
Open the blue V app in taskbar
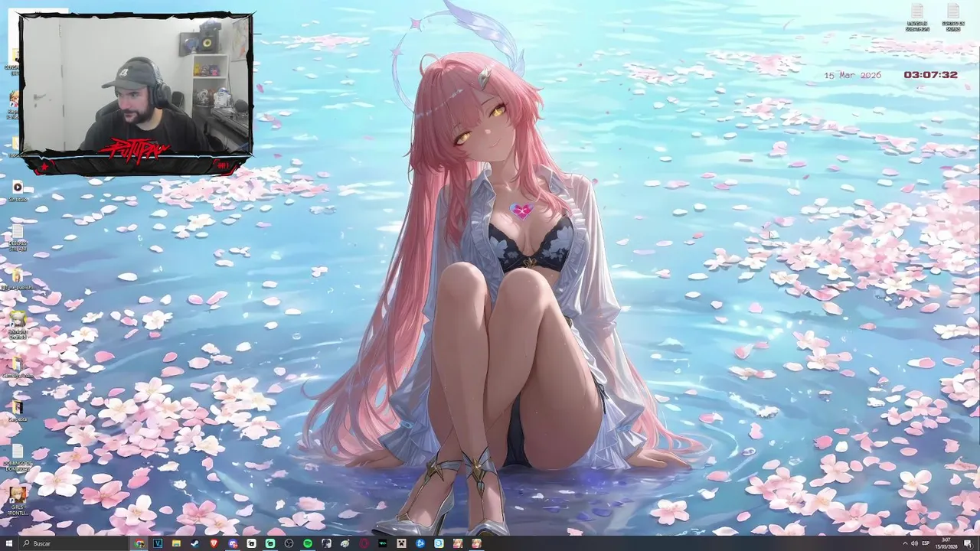pos(158,543)
